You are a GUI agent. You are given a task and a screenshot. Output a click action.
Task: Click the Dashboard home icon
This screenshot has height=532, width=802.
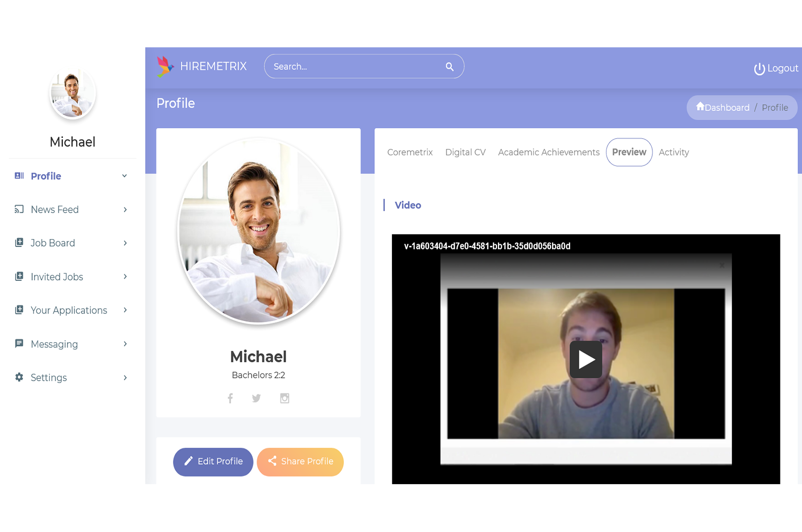click(x=700, y=106)
